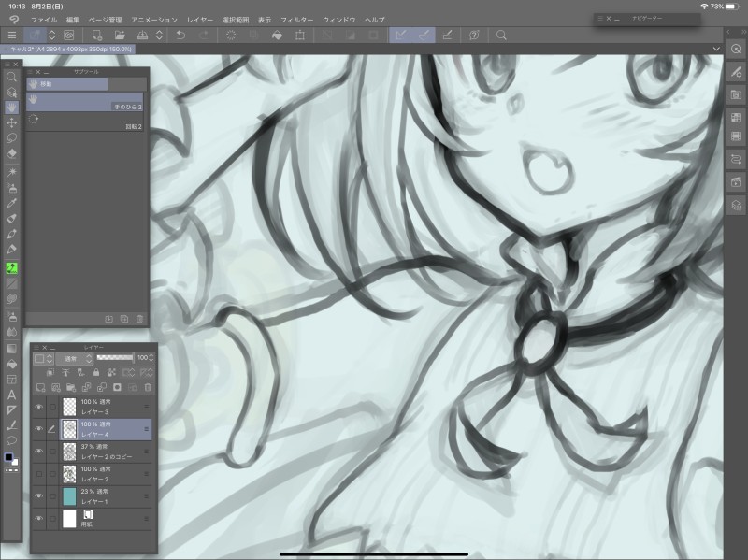The width and height of the screenshot is (748, 560).
Task: Open the レイヤー menu
Action: [x=200, y=20]
